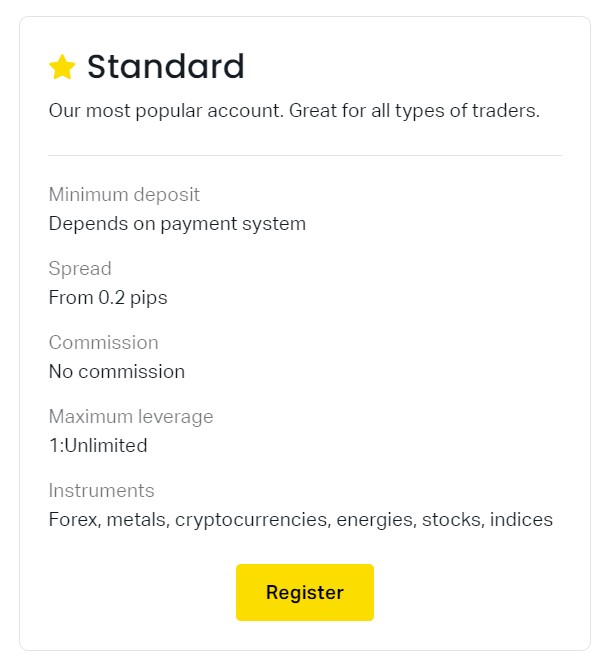Click the Minimum deposit label
Image resolution: width=608 pixels, height=668 pixels.
[x=124, y=195]
